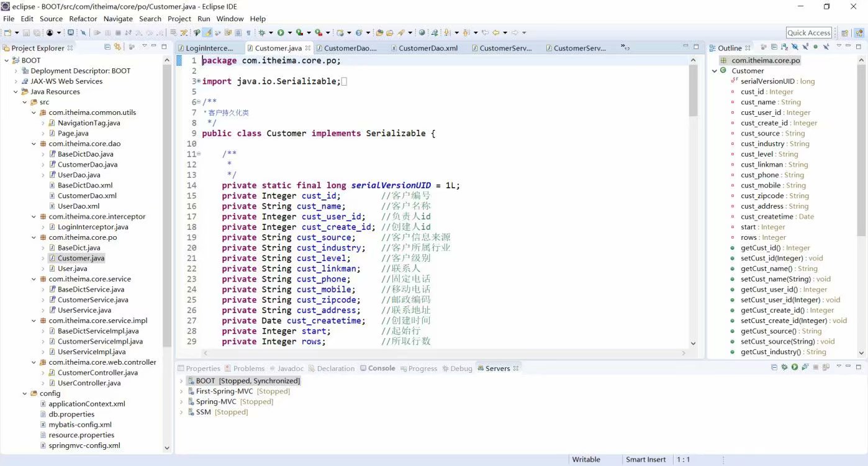Click the New file toolbar icon
Image resolution: width=868 pixels, height=466 pixels.
pos(7,32)
